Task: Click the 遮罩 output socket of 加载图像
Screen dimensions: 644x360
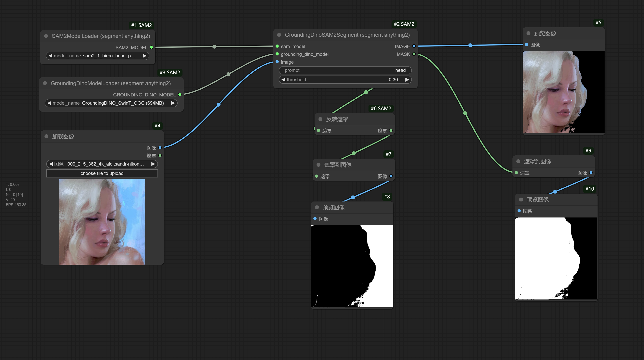Action: 160,156
